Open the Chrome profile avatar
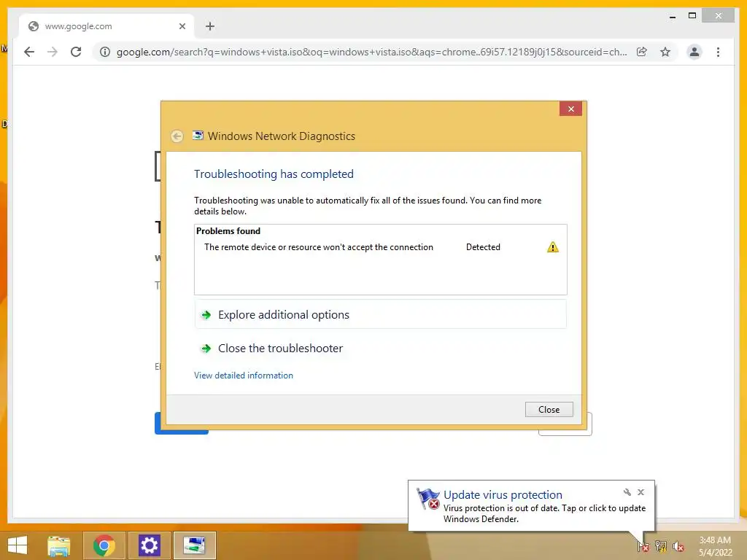Image resolution: width=747 pixels, height=560 pixels. click(x=694, y=52)
